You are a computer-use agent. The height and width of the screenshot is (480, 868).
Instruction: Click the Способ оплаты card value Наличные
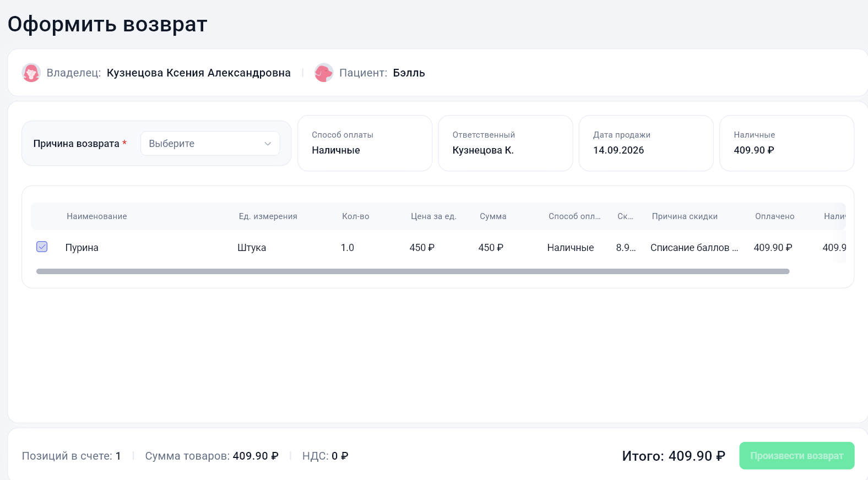point(335,150)
